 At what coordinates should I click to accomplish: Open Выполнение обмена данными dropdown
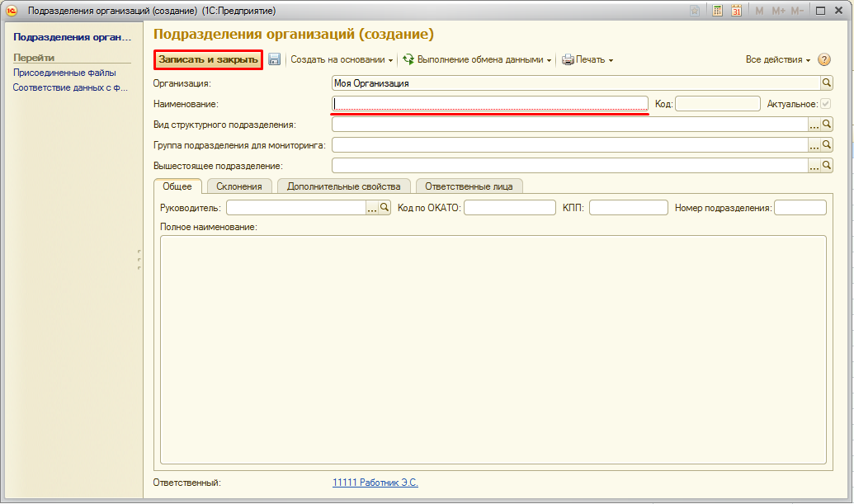(477, 59)
